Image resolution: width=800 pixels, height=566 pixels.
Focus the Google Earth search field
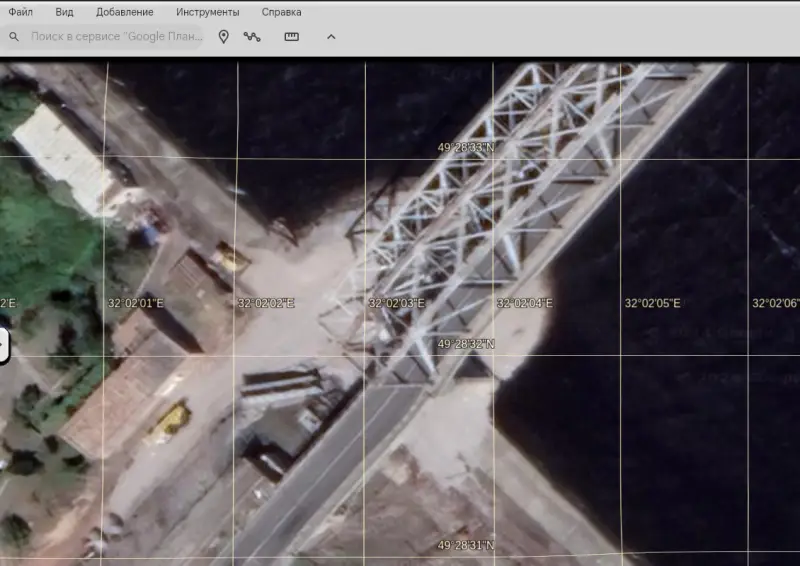tap(115, 37)
